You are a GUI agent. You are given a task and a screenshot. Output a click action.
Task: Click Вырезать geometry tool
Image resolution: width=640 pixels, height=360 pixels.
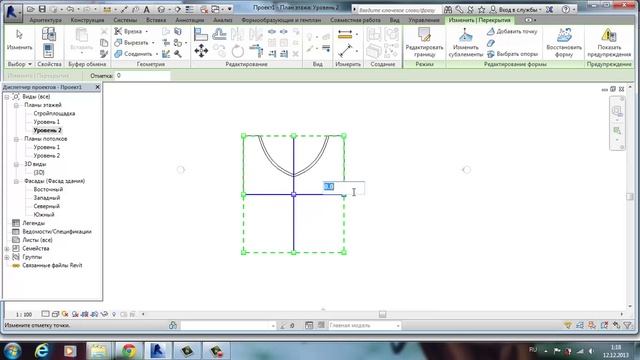(133, 42)
